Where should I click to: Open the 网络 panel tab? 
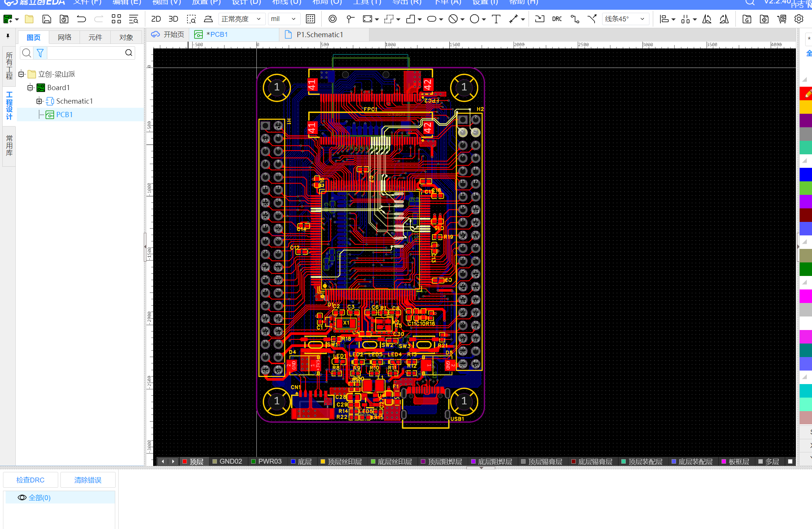point(65,37)
